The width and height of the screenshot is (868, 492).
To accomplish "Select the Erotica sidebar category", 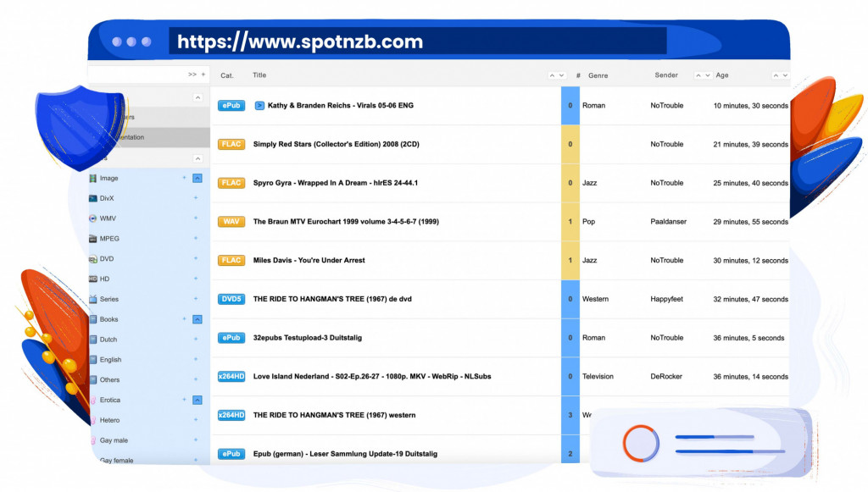I will [x=109, y=400].
